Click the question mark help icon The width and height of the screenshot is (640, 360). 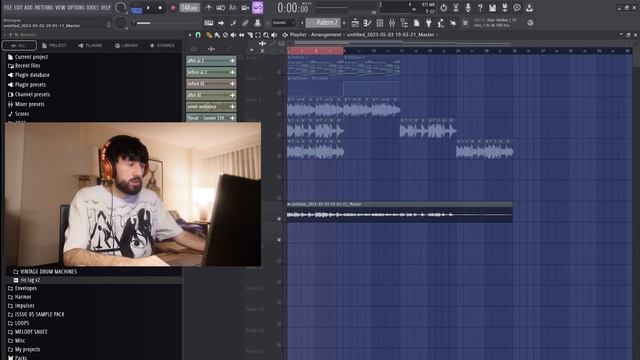[480, 8]
